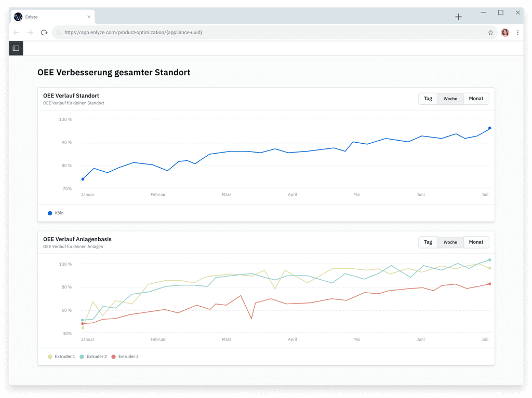Toggle Extruder 3 in the Anlagenbasis legend
The image size is (532, 398).
click(125, 356)
